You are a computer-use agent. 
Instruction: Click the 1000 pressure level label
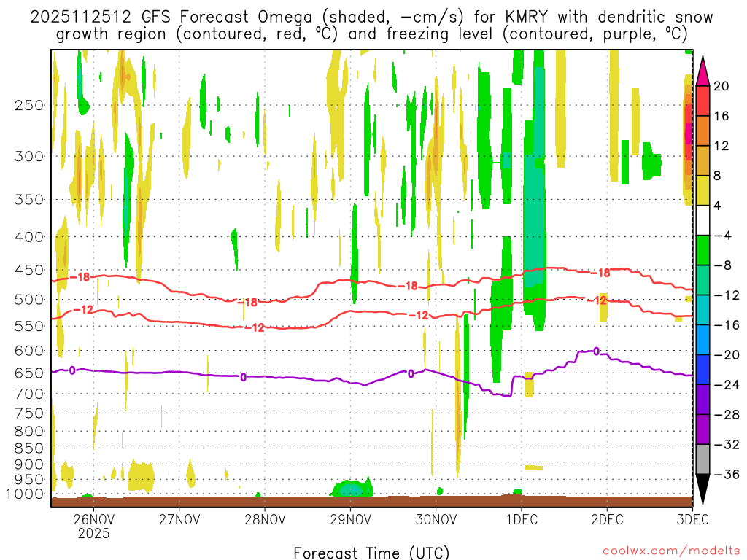(x=25, y=494)
